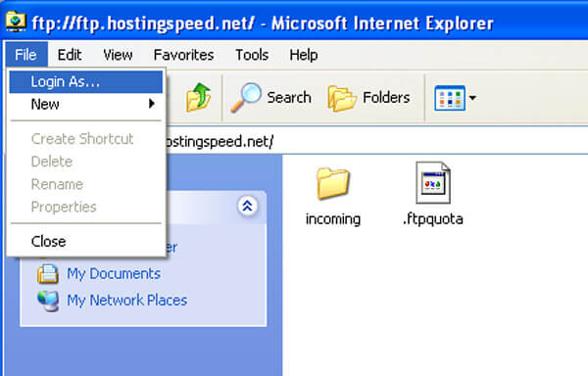Click the My Network Places icon

pos(48,301)
